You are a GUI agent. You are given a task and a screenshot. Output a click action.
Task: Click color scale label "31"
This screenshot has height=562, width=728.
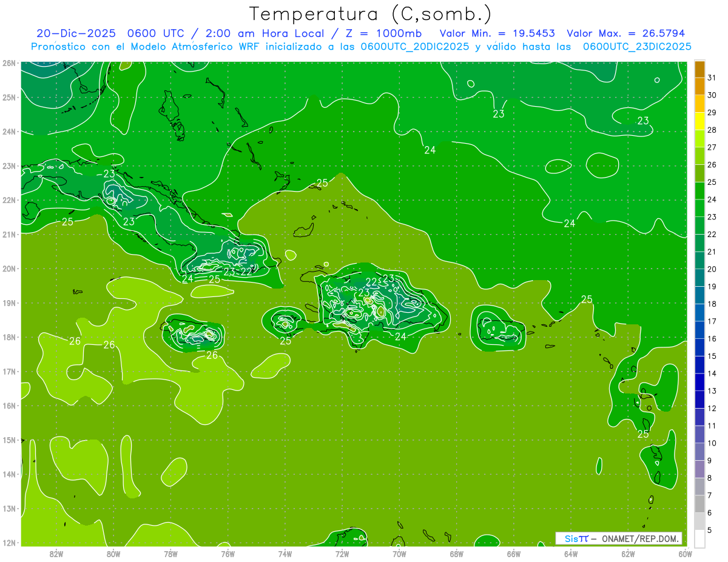point(712,78)
